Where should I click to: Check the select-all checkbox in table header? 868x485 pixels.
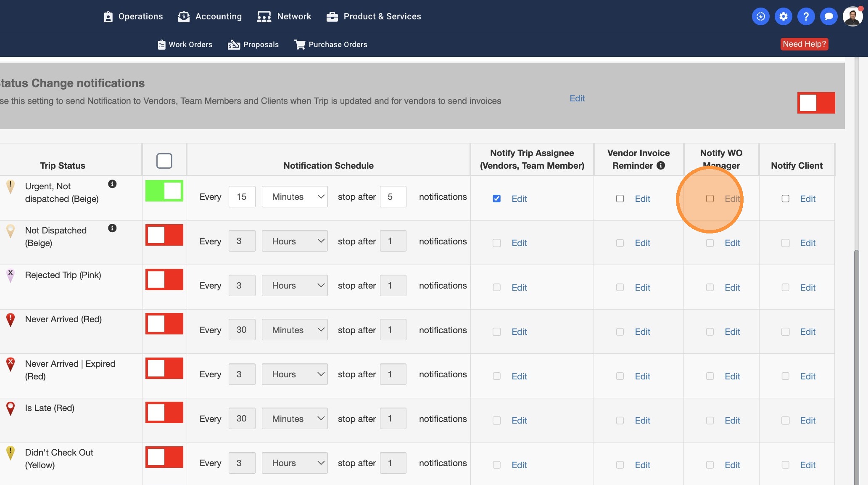(x=164, y=161)
